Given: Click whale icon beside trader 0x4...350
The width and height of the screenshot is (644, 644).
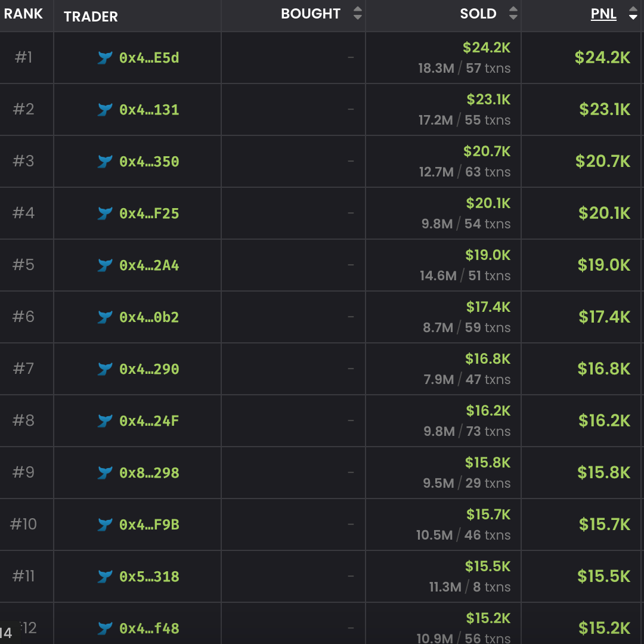Looking at the screenshot, I should tap(105, 162).
